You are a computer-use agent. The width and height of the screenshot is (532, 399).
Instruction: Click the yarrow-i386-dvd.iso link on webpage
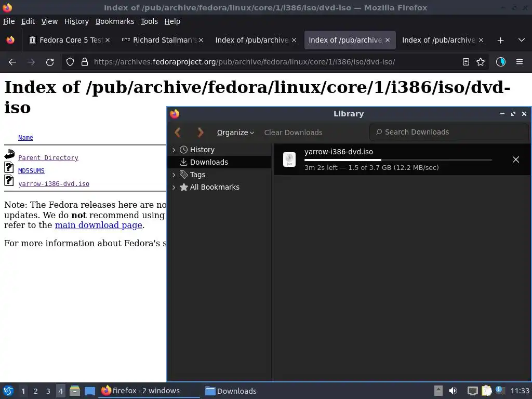(54, 184)
